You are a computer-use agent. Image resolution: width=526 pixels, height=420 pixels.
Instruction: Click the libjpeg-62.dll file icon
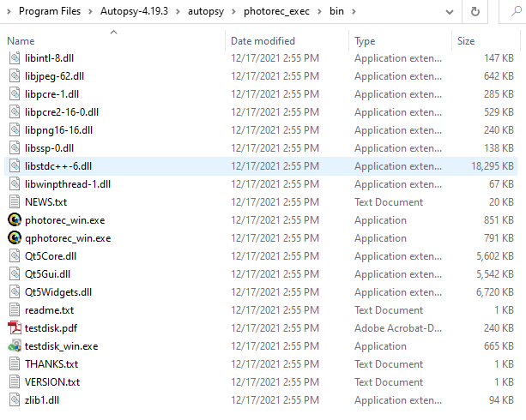[x=15, y=76]
